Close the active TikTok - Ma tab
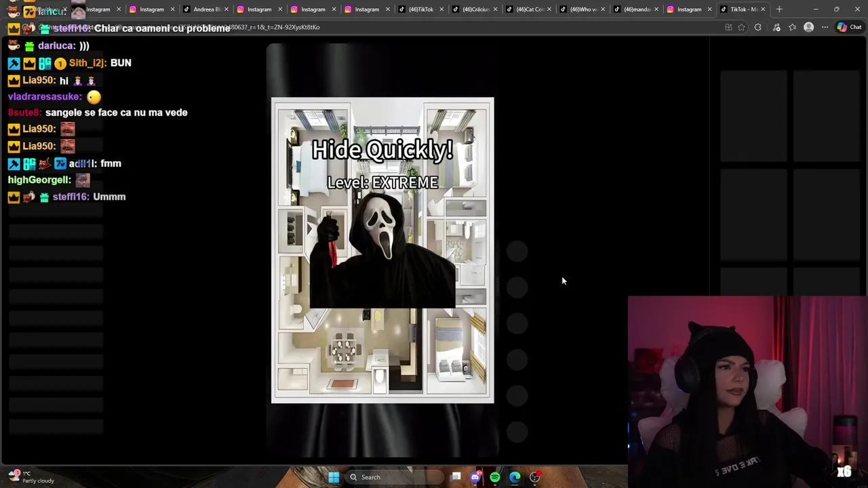868x488 pixels. tap(763, 9)
